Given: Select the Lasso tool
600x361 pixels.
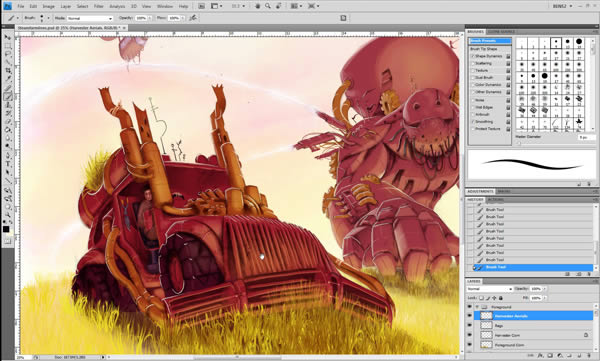Looking at the screenshot, I should pos(7,54).
